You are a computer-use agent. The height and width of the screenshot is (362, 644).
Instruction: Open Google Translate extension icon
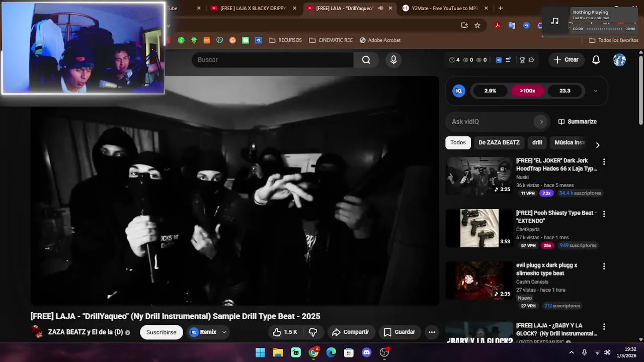[x=512, y=25]
